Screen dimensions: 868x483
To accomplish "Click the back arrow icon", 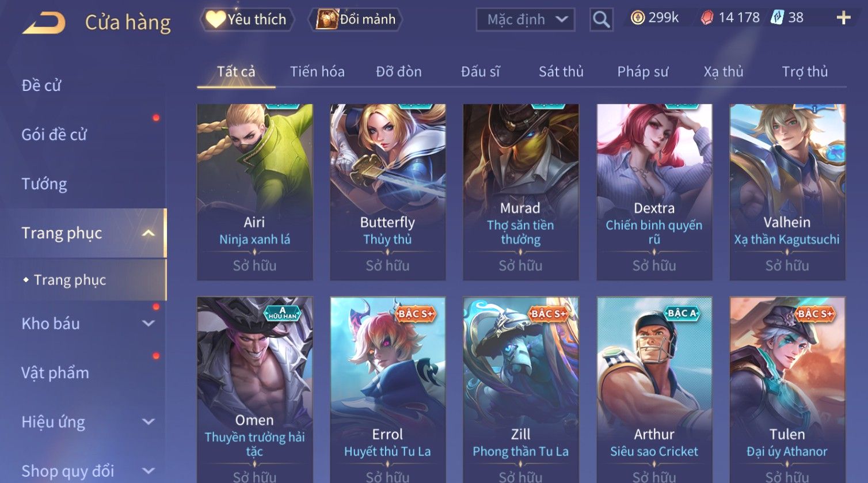I will [x=44, y=23].
